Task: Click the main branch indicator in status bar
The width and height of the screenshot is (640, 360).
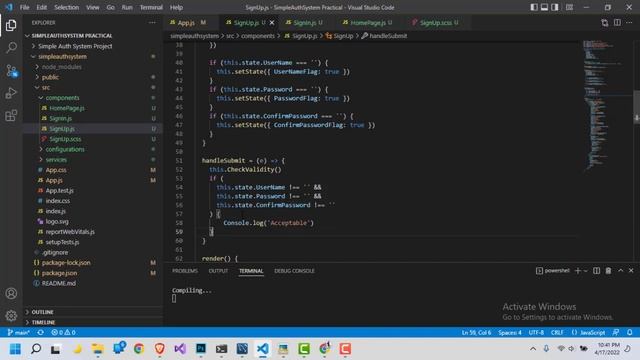Action: (x=18, y=332)
